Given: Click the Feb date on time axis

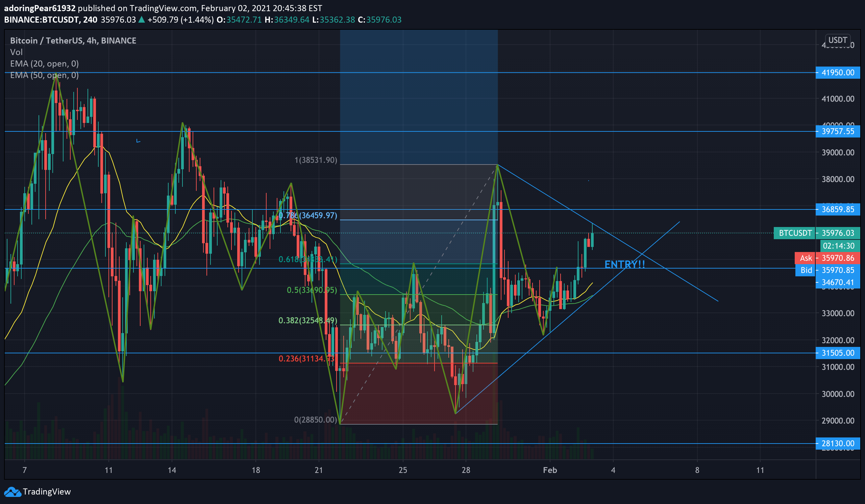Looking at the screenshot, I should pyautogui.click(x=549, y=470).
